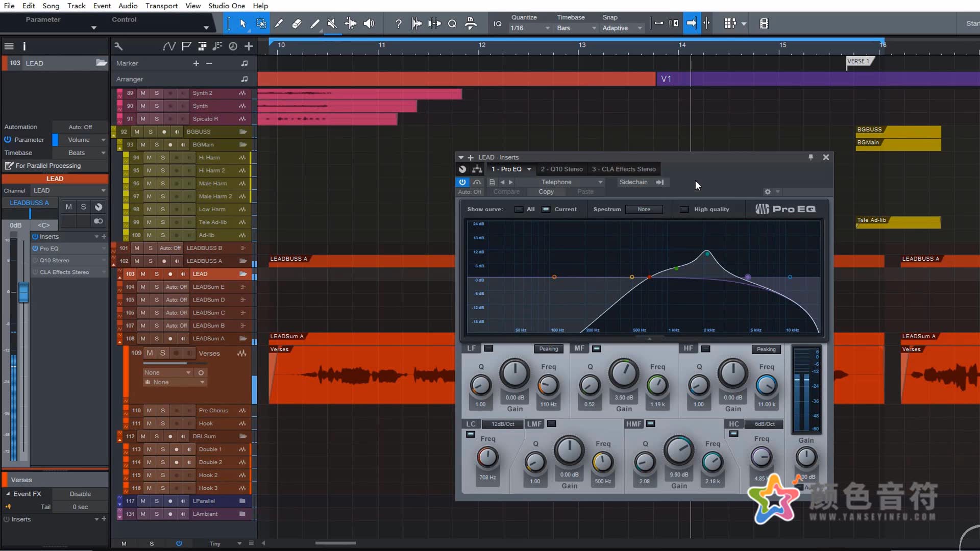980x551 pixels.
Task: Switch to 3 - CLA Effects Stereo tab
Action: point(624,169)
